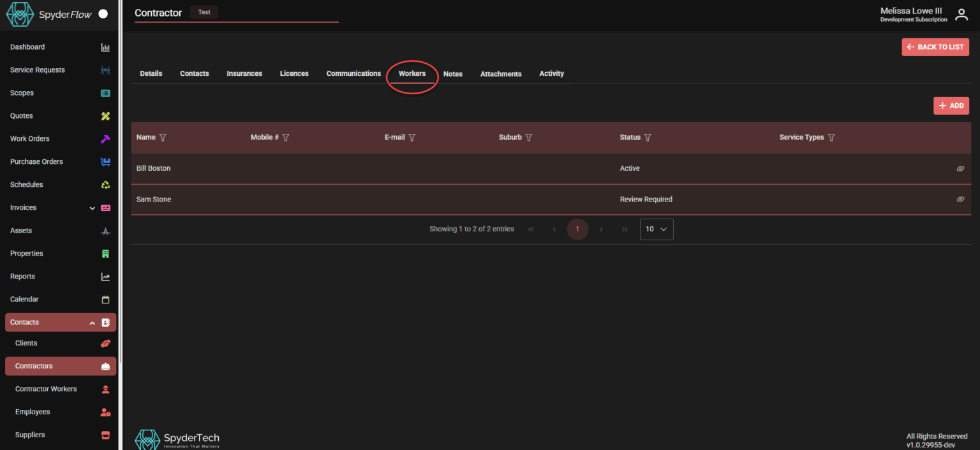The width and height of the screenshot is (980, 450).
Task: Filter the Status column
Action: [648, 138]
